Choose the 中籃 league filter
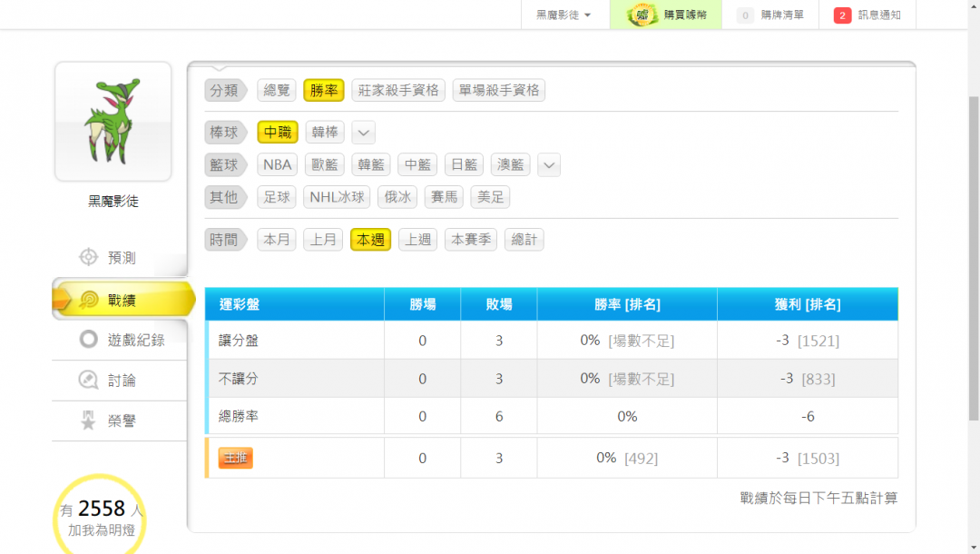Image resolution: width=980 pixels, height=554 pixels. click(417, 164)
